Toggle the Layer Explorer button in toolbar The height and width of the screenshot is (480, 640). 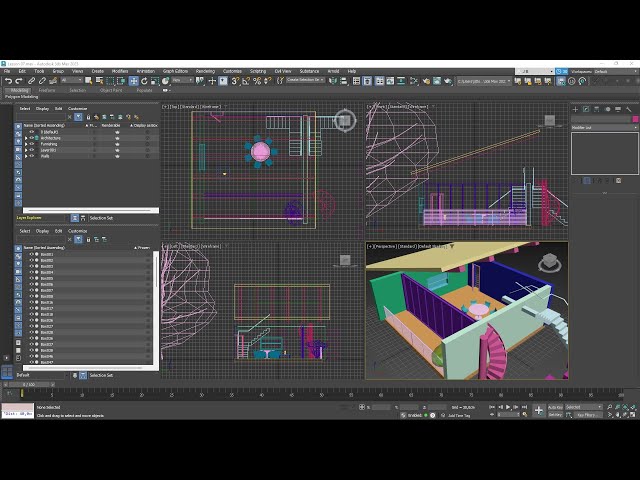pyautogui.click(x=367, y=81)
